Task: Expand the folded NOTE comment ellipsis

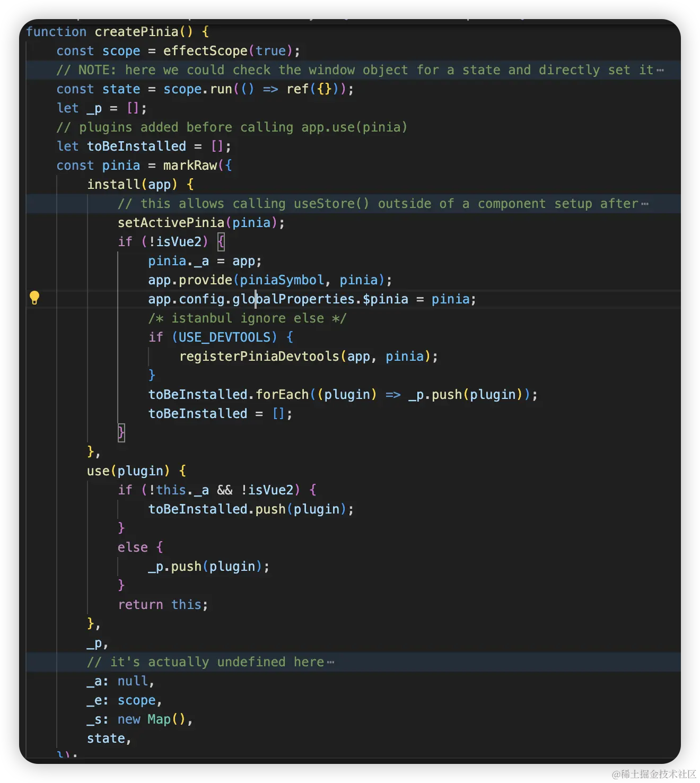Action: (660, 71)
